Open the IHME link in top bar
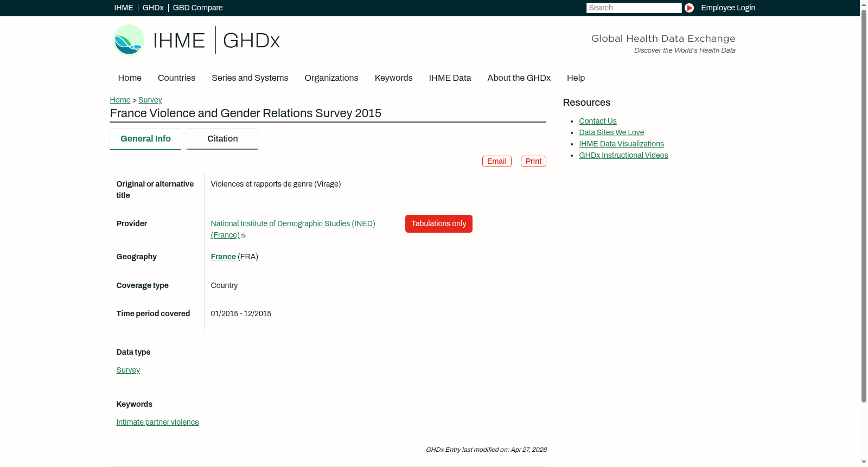The height and width of the screenshot is (467, 868). click(124, 8)
